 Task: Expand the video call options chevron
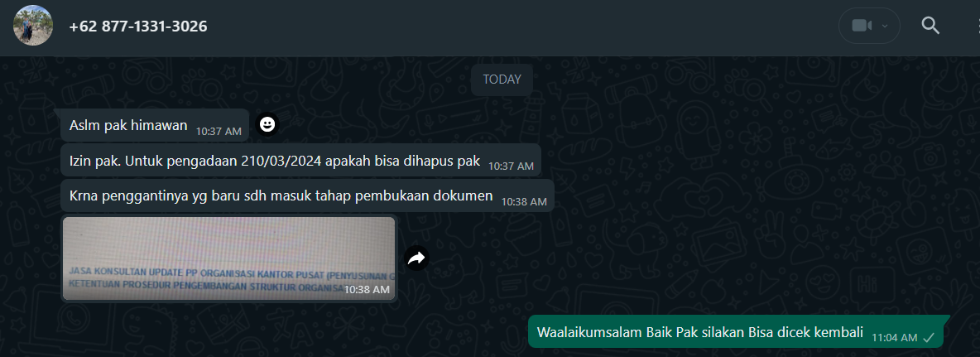click(884, 26)
